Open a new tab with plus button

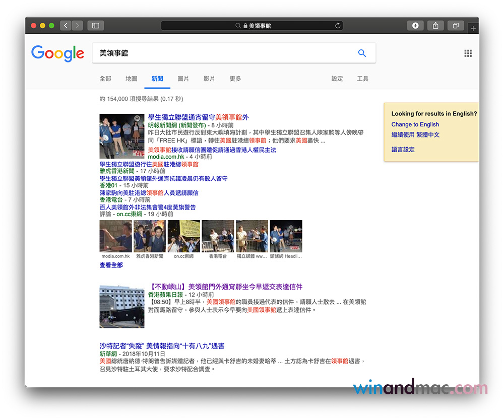[473, 29]
